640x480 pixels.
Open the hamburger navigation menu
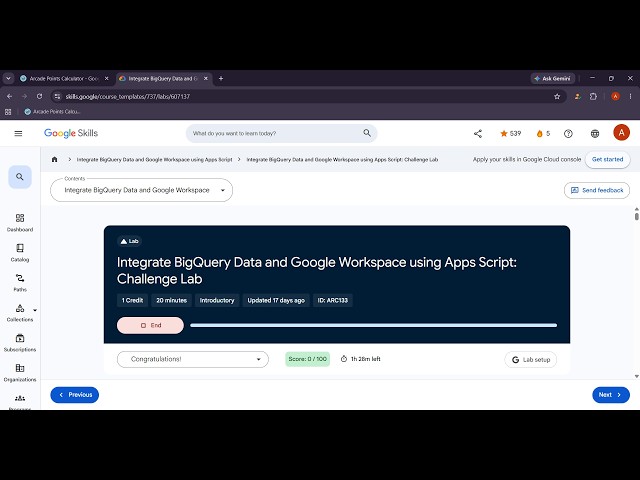click(18, 133)
